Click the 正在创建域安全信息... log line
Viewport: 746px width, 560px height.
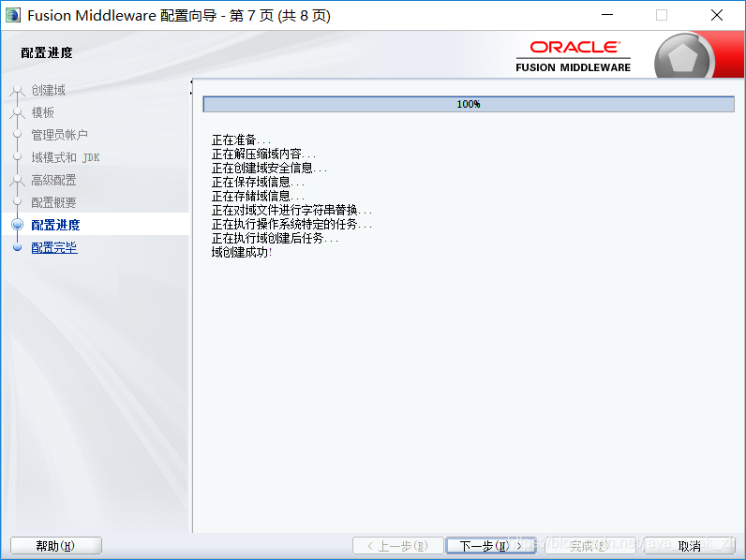(269, 168)
